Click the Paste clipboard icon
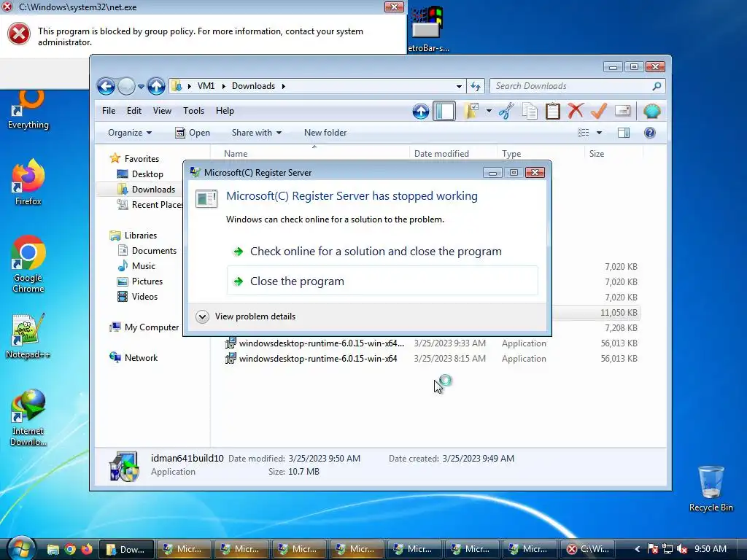The width and height of the screenshot is (747, 560). (x=553, y=112)
